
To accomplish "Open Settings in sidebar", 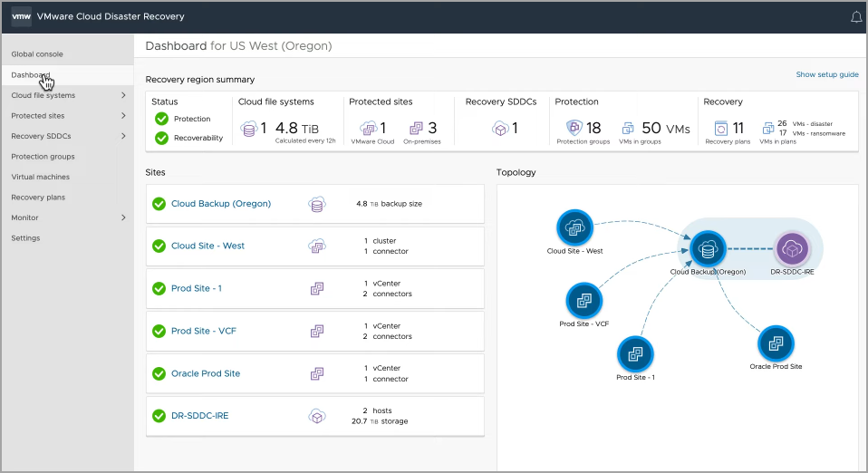I will pyautogui.click(x=25, y=238).
